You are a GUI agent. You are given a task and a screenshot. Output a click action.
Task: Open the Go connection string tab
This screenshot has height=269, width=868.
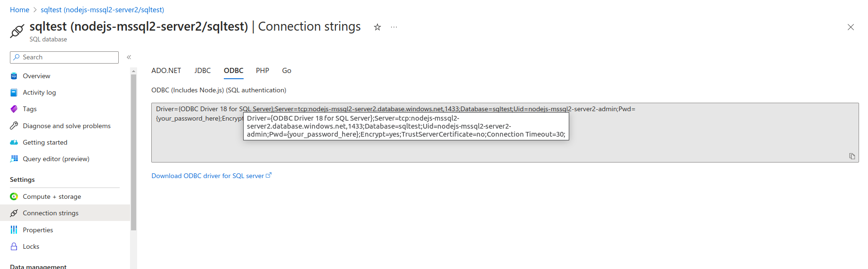tap(287, 71)
